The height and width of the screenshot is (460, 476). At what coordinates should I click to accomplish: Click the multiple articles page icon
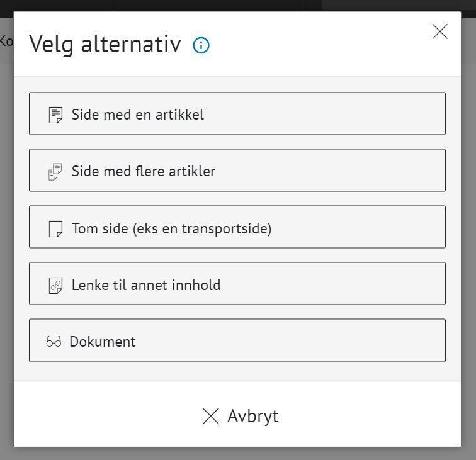click(56, 172)
